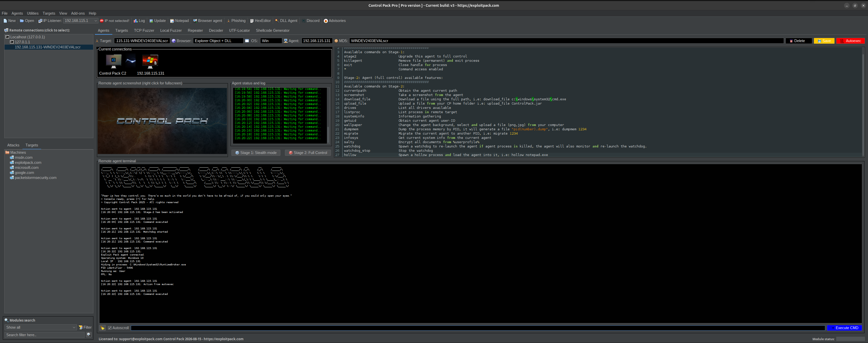
Task: Open the Add-ons menu
Action: (x=78, y=13)
